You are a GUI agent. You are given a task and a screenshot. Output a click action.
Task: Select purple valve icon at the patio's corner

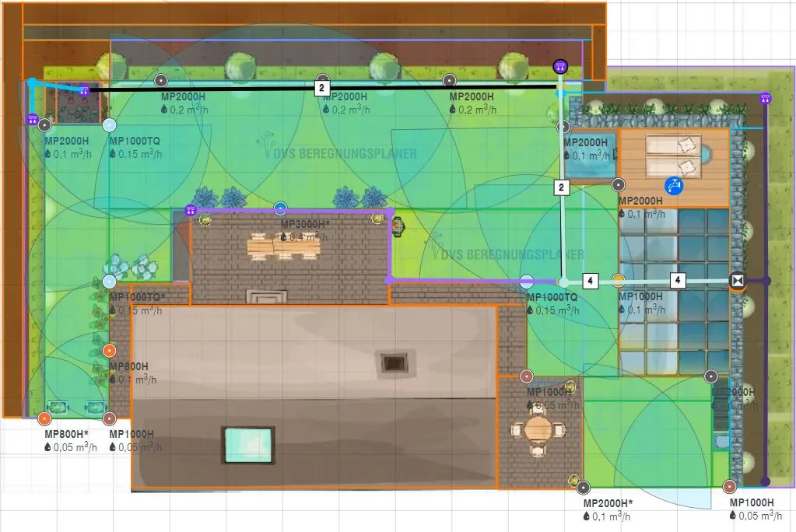pos(191,210)
